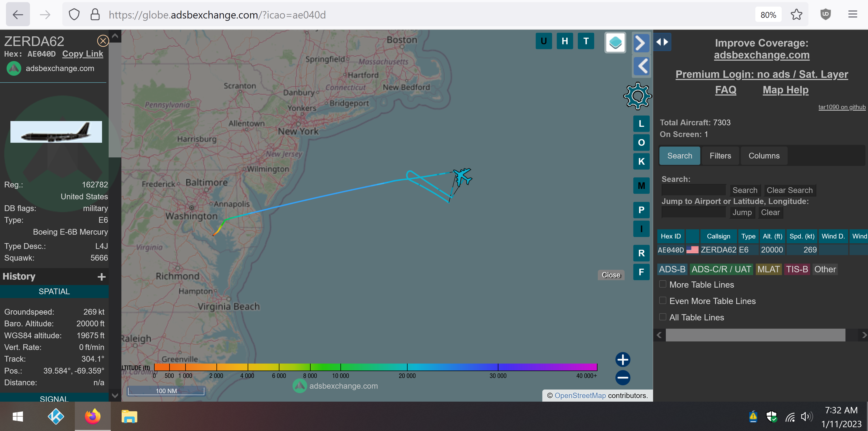Bookmark this page with the star icon
The image size is (868, 431).
796,14
